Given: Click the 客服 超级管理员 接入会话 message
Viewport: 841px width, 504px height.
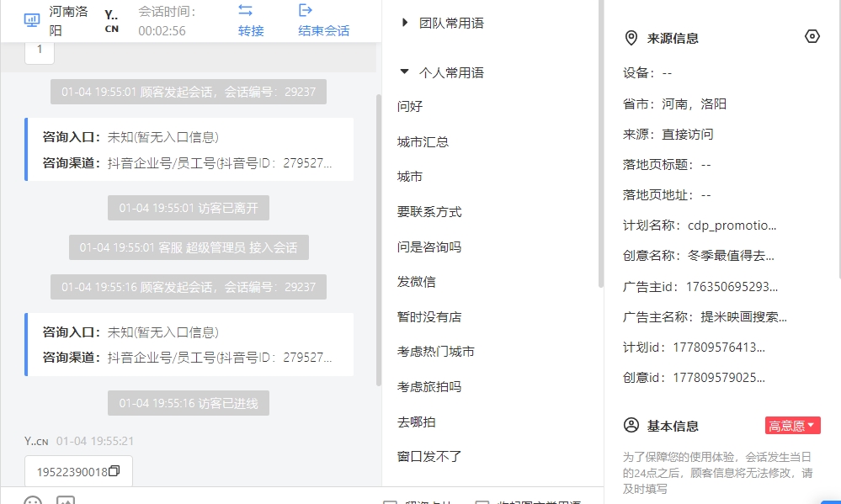Looking at the screenshot, I should tap(189, 247).
